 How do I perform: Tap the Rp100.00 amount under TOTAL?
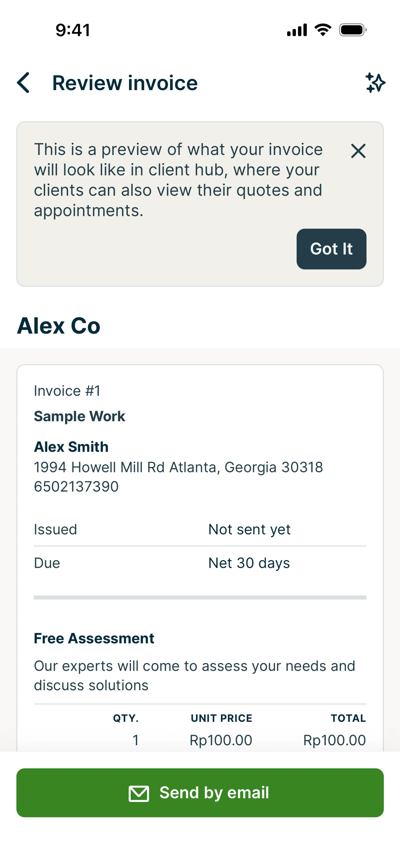pos(334,740)
